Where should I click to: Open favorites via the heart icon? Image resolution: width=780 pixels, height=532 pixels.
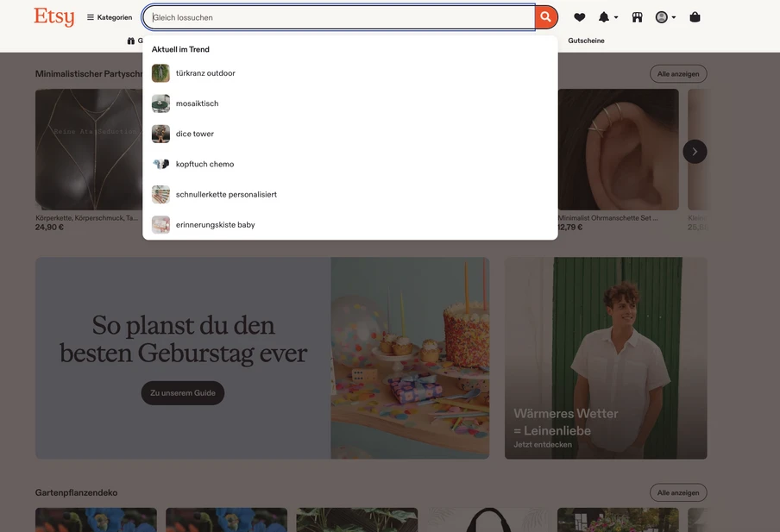point(578,16)
